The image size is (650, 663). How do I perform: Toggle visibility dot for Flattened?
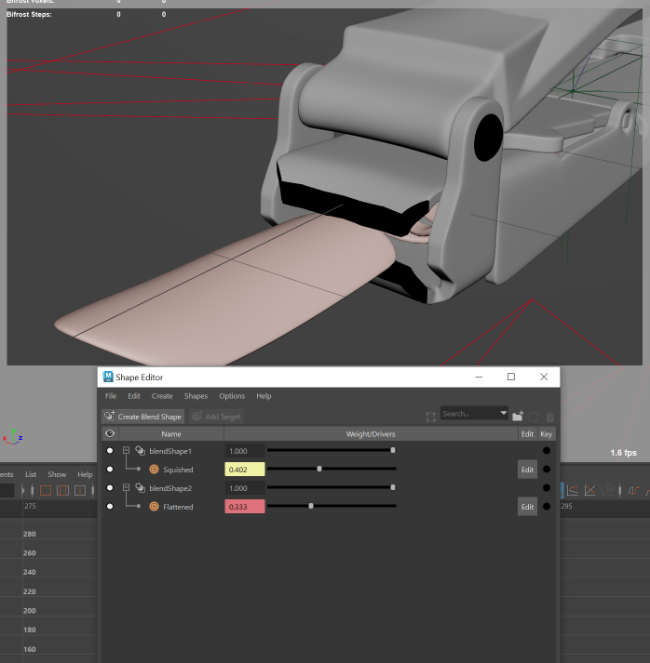[110, 507]
